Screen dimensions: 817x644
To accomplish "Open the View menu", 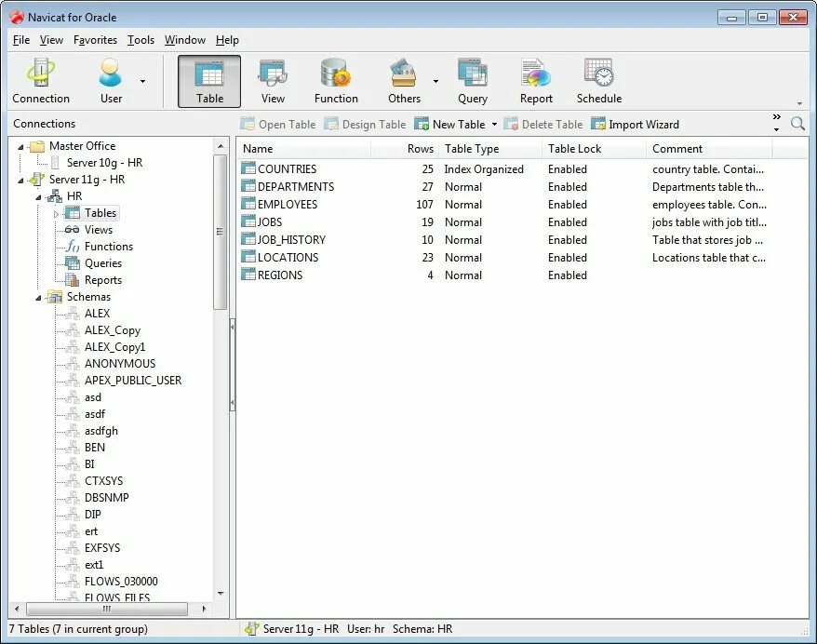I will pos(51,40).
